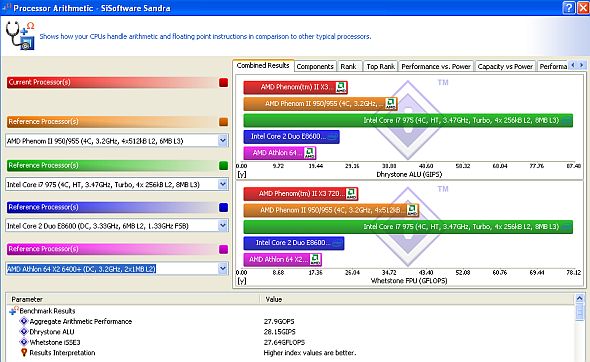The width and height of the screenshot is (590, 362).
Task: Select the Results Interpretation row
Action: (x=62, y=353)
